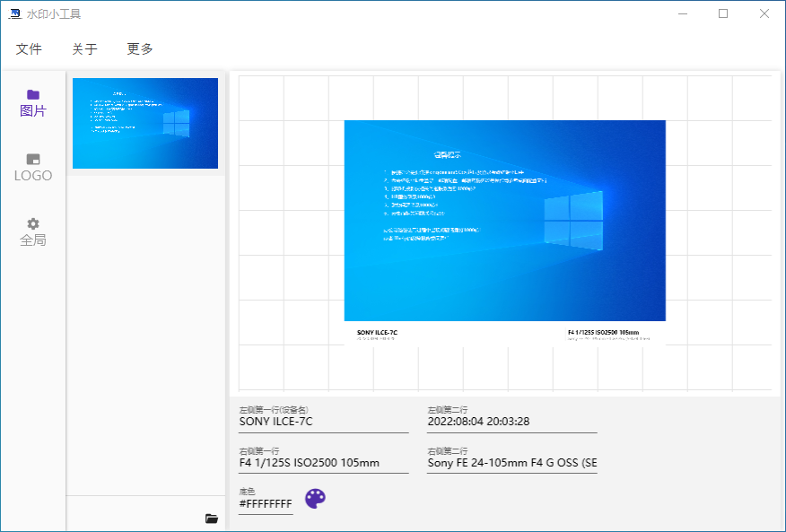The image size is (786, 532).
Task: Click the app icon in title bar
Action: click(x=15, y=14)
